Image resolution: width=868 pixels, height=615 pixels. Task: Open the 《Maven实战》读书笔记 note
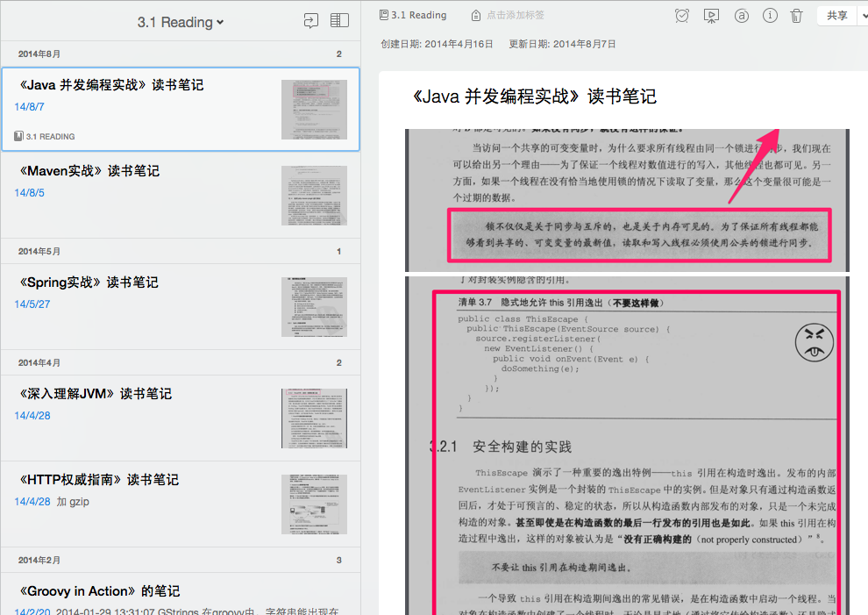coord(181,195)
